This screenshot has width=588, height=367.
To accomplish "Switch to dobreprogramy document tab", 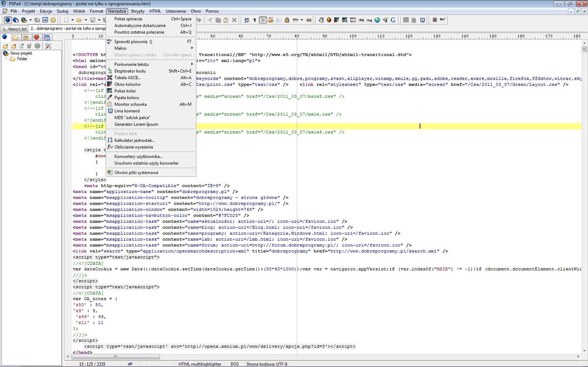I will 67,28.
